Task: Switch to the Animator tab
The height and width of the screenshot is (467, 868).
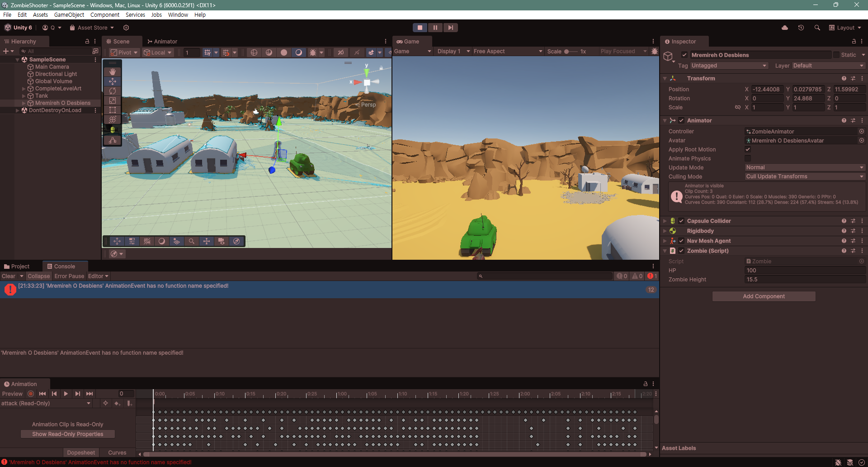Action: coord(162,41)
